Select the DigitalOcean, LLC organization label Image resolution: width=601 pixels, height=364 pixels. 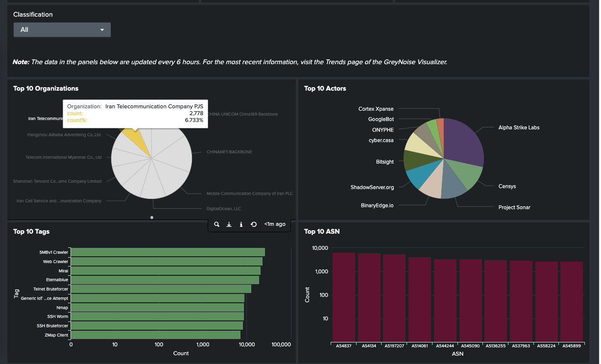pos(224,209)
